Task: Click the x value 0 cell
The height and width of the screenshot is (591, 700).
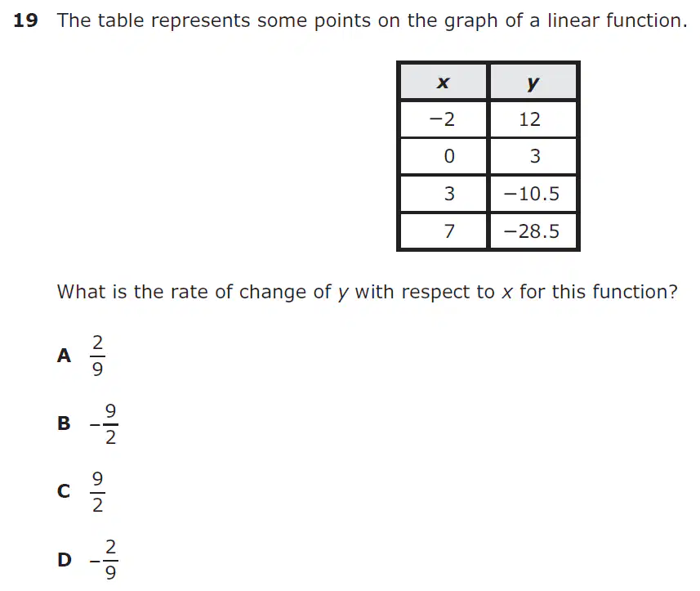Action: pos(444,156)
